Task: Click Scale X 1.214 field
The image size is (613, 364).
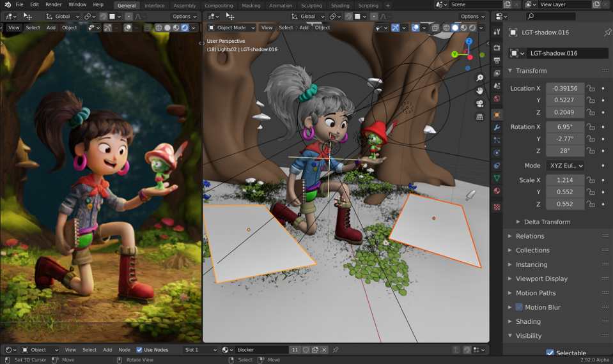Action: click(565, 180)
